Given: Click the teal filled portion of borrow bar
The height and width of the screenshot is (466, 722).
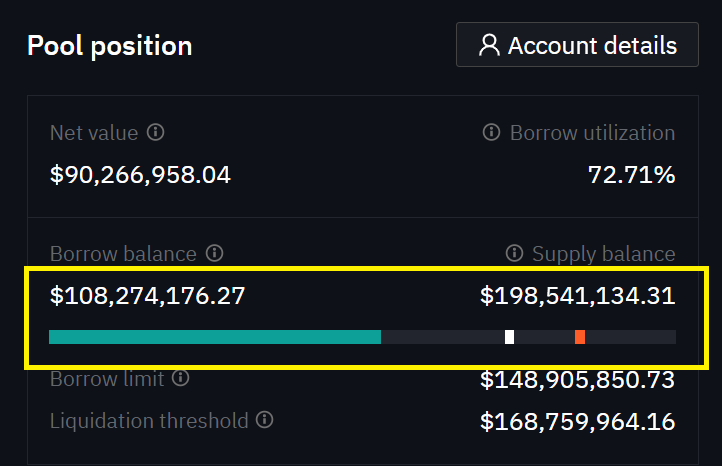Looking at the screenshot, I should click(x=214, y=337).
